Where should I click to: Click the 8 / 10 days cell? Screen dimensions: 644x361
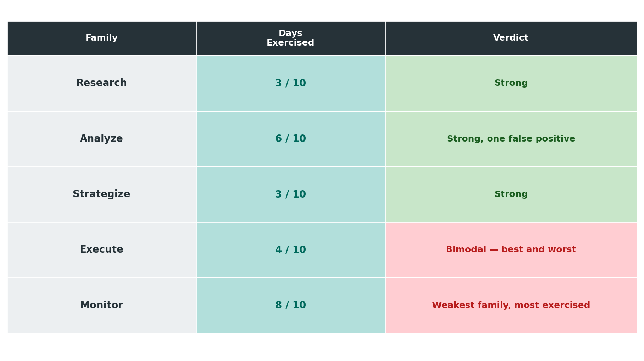(x=290, y=306)
